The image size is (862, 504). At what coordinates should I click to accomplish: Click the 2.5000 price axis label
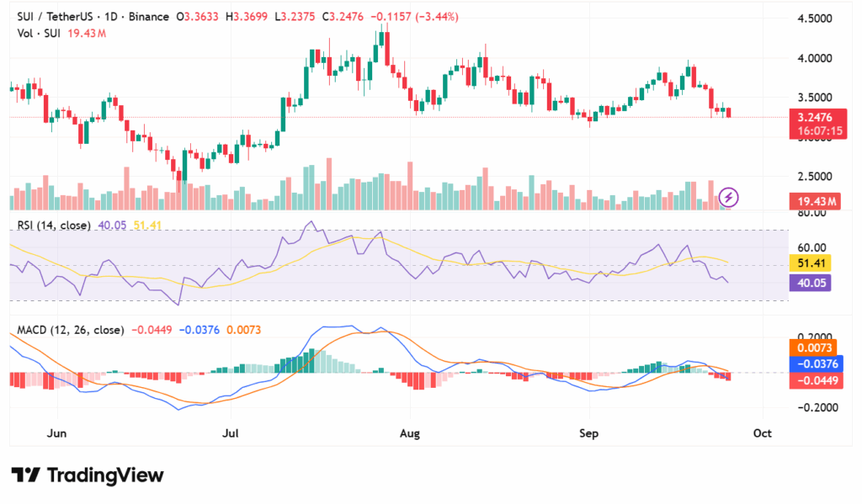[x=815, y=177]
